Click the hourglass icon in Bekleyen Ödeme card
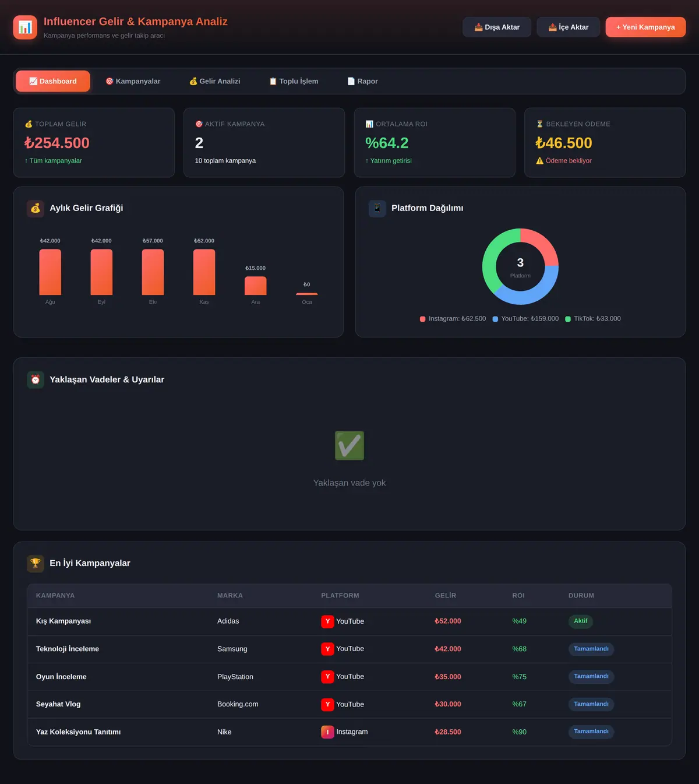This screenshot has height=784, width=699. pos(539,124)
